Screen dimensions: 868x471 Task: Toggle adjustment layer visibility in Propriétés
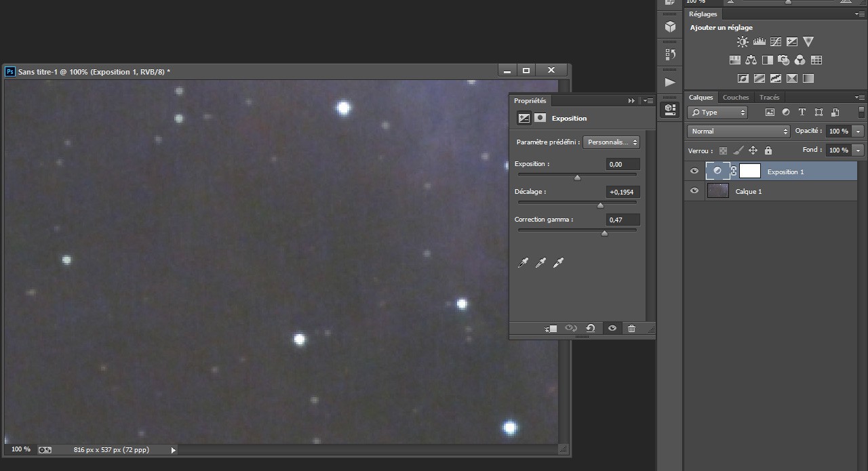click(x=612, y=329)
